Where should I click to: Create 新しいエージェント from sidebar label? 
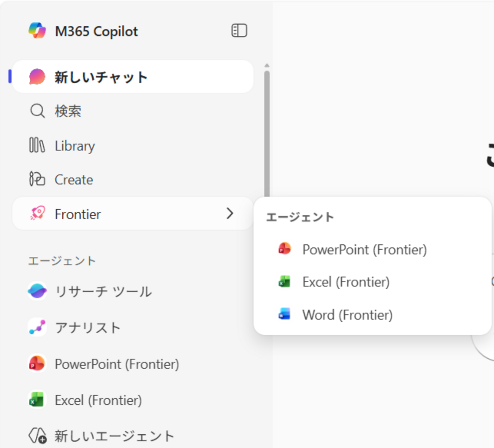point(114,436)
